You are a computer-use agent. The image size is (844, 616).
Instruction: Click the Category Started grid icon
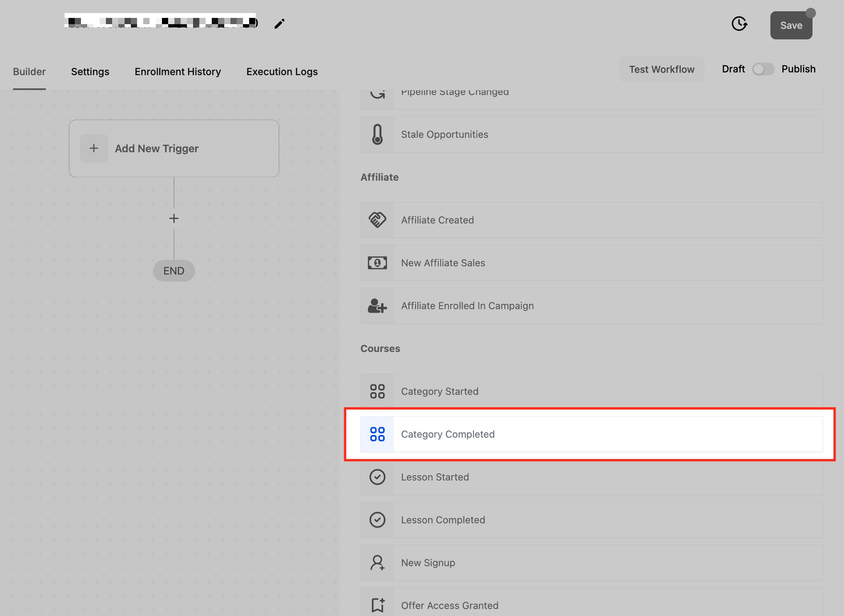tap(377, 391)
